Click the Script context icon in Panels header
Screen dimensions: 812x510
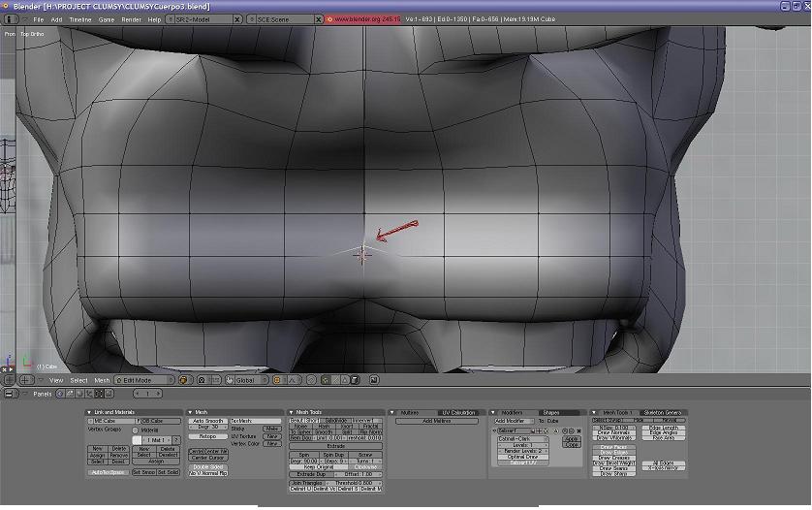(70, 394)
